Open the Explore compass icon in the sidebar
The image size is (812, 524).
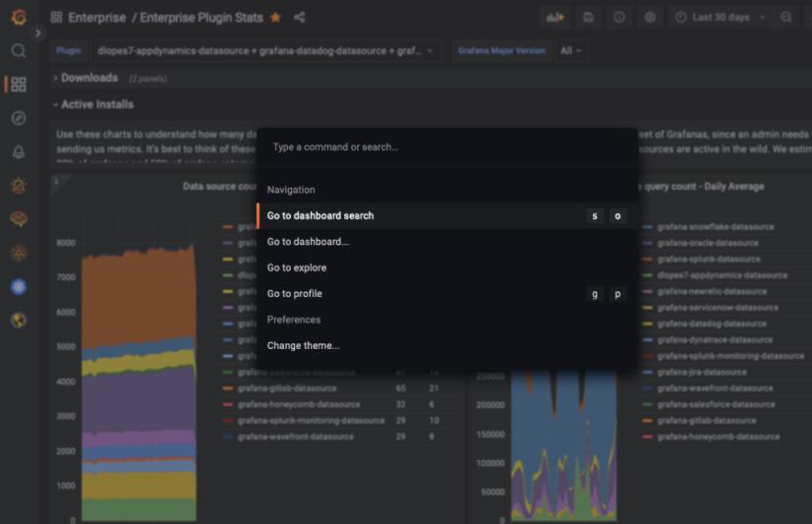(19, 118)
